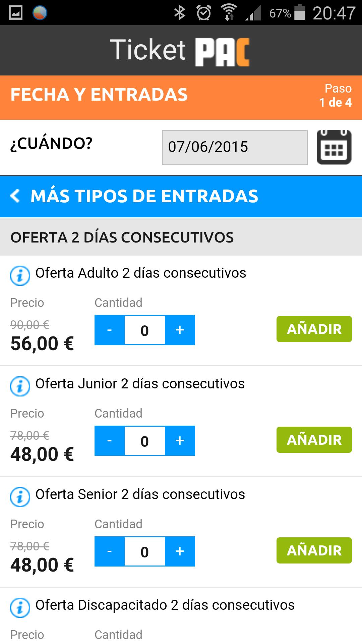Increase Oferta Junior ticket quantity
This screenshot has width=362, height=644.
180,441
